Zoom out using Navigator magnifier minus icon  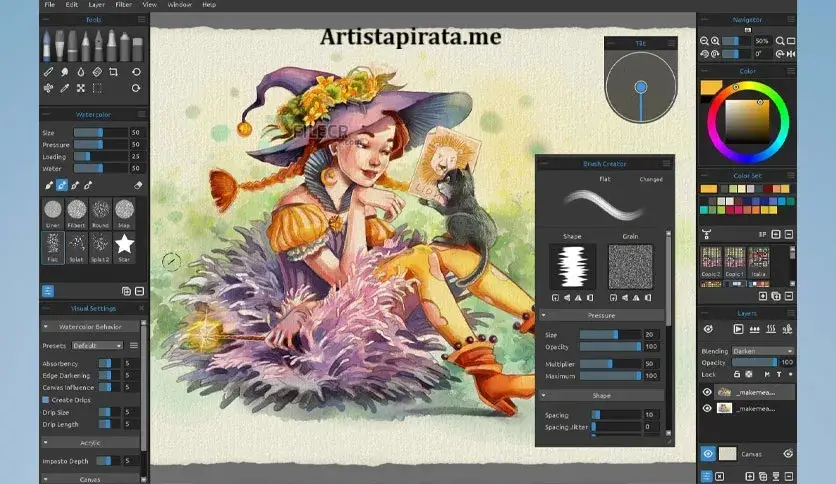point(704,41)
